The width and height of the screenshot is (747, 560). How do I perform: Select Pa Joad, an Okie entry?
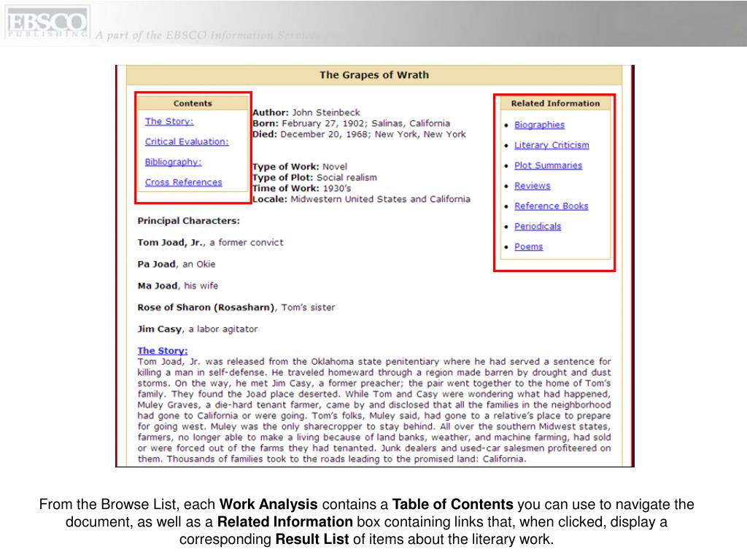[x=177, y=264]
